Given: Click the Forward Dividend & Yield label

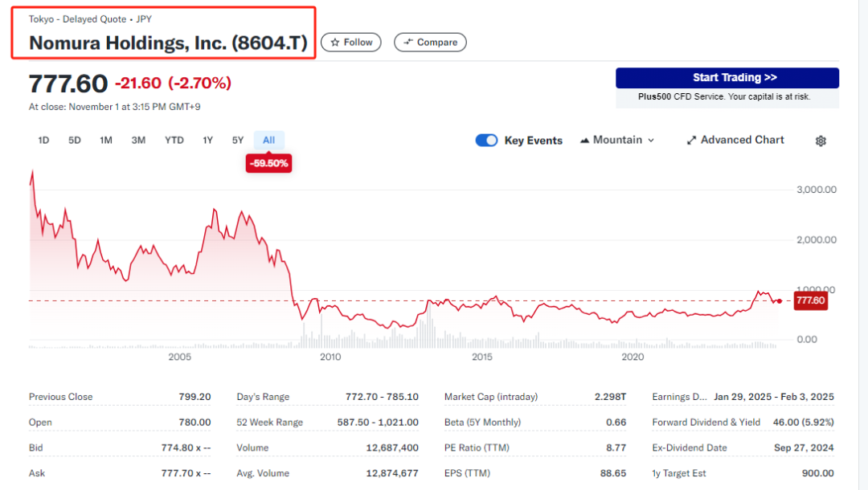Looking at the screenshot, I should tap(706, 422).
